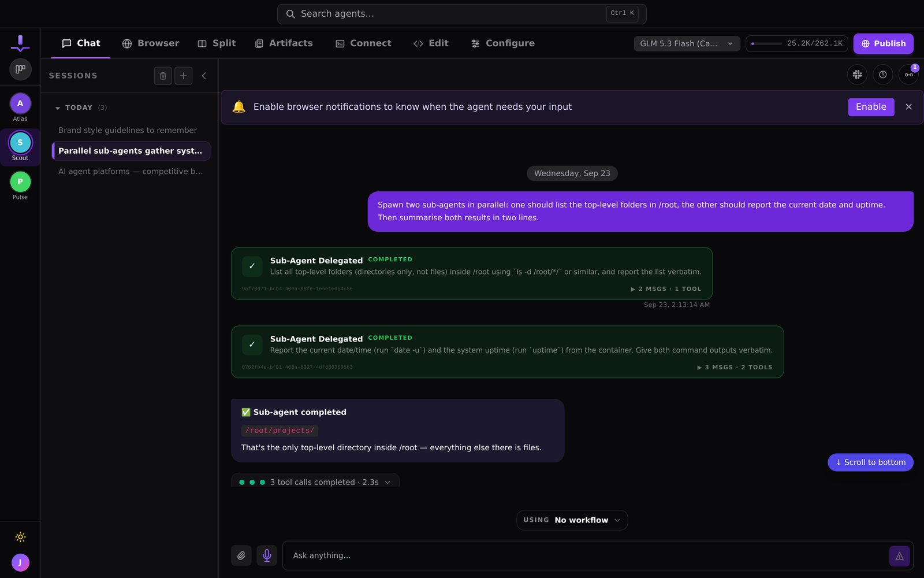This screenshot has height=578, width=924.
Task: Expand the 2 msgs 1 tool details
Action: (x=666, y=289)
